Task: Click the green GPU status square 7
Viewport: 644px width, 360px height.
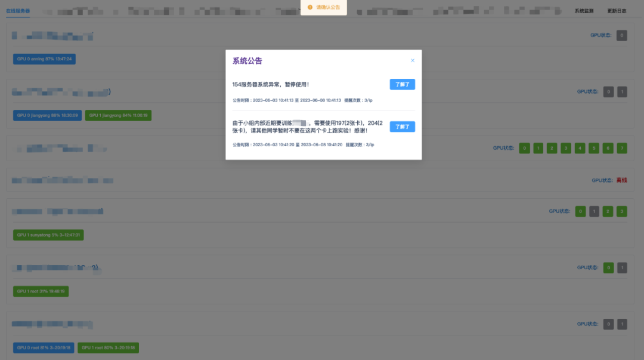Action: pos(622,148)
